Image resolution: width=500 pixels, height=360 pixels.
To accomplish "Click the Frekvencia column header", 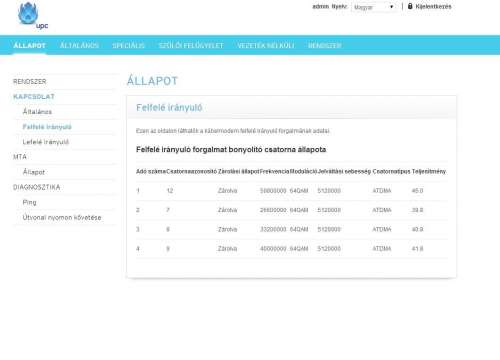I will 275,171.
